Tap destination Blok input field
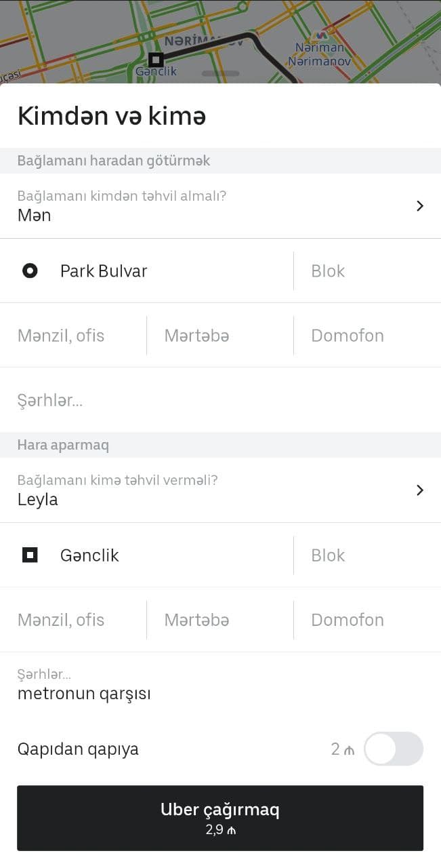This screenshot has width=441, height=868. (x=366, y=555)
